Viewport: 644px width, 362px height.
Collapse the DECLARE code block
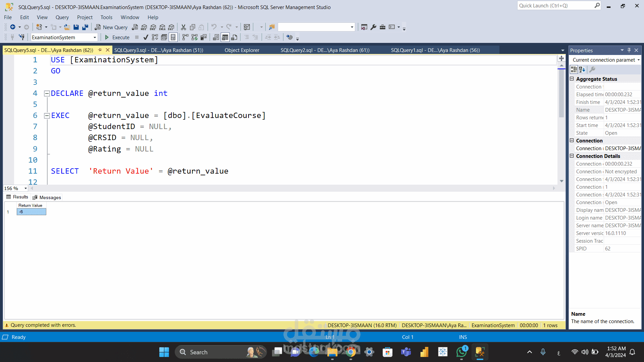[47, 94]
